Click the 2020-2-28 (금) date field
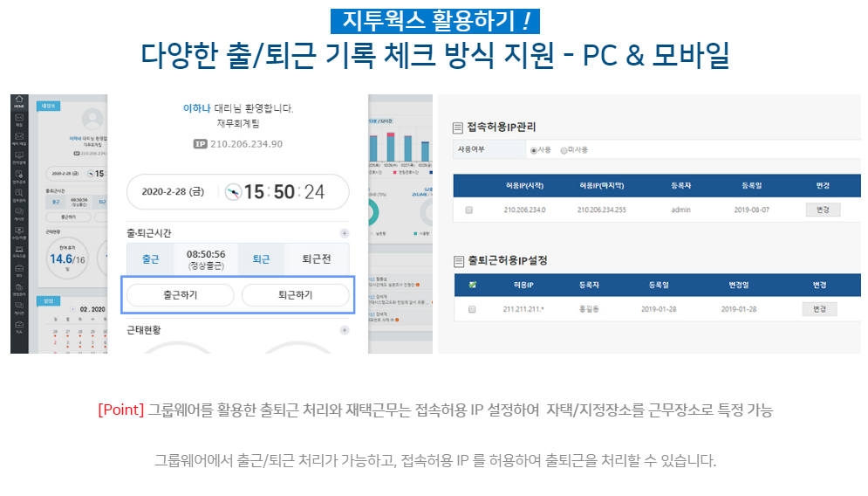The width and height of the screenshot is (868, 496). pyautogui.click(x=173, y=192)
